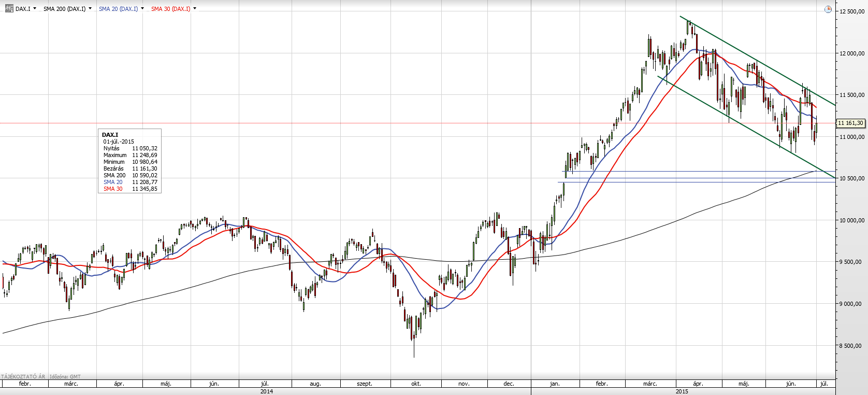
Task: Click the date 01-júl.-2015 in the info box
Action: (x=119, y=142)
